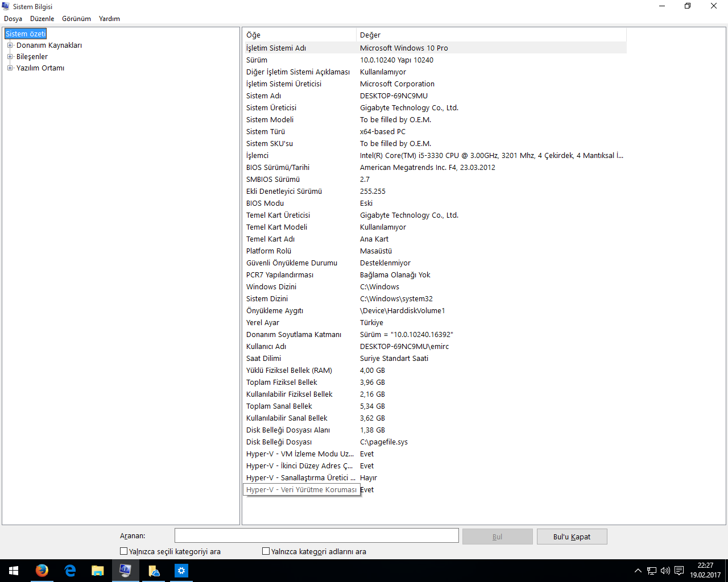Select the 'Sürüm' row label

click(257, 60)
